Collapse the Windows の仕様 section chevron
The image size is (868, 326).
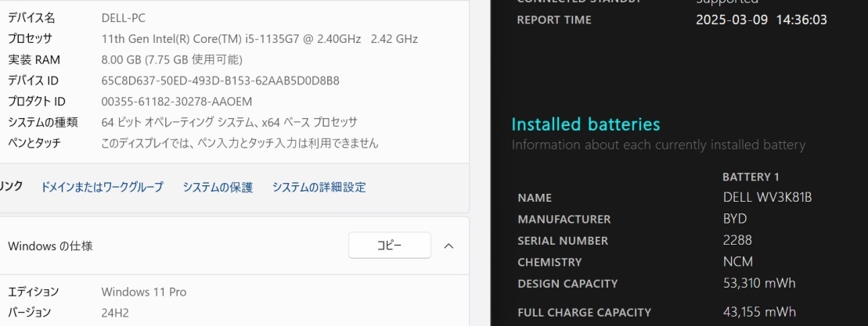coord(449,246)
